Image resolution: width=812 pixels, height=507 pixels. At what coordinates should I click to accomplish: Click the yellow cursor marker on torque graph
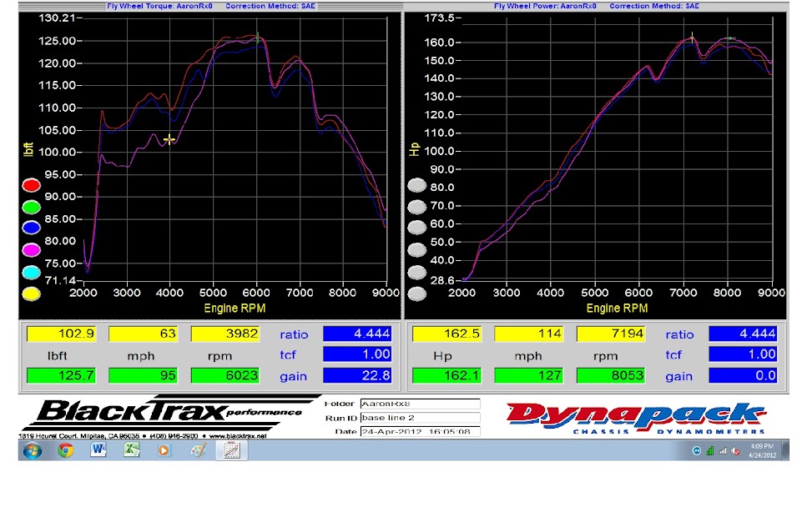[169, 140]
